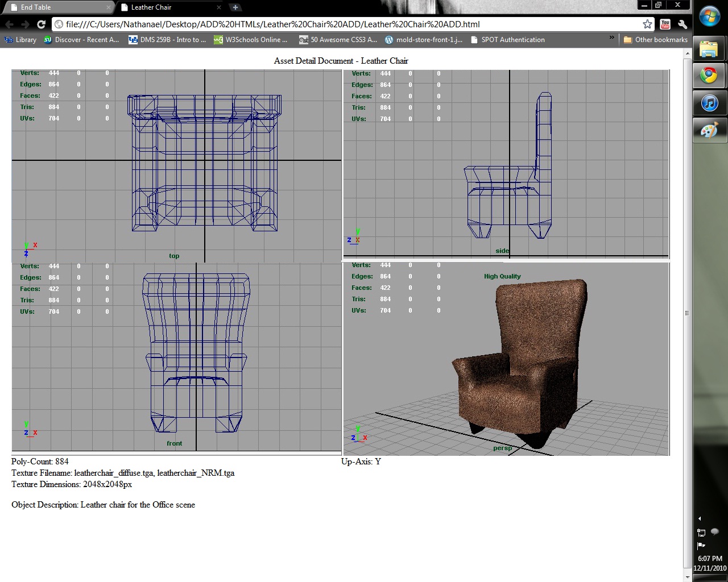Click the YouTube icon in the address bar

[x=664, y=24]
